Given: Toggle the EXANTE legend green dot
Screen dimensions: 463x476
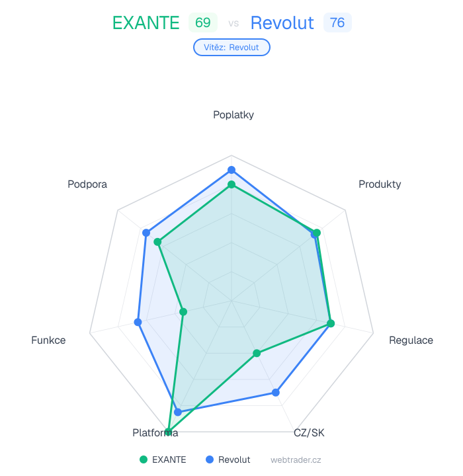Looking at the screenshot, I should 144,459.
